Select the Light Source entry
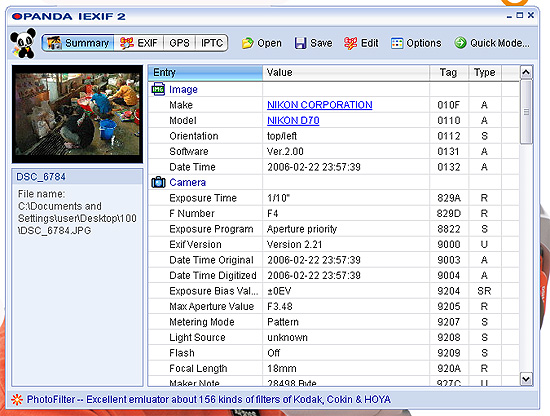 [197, 337]
